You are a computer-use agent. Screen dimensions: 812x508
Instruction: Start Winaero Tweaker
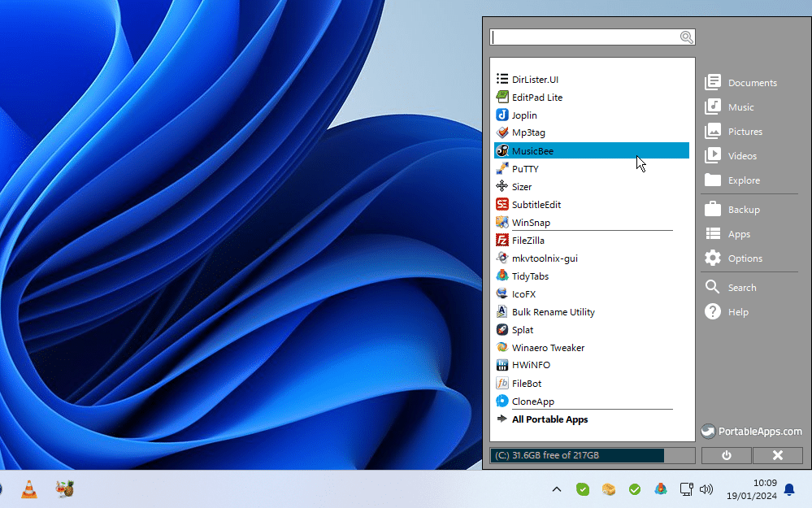pos(548,347)
